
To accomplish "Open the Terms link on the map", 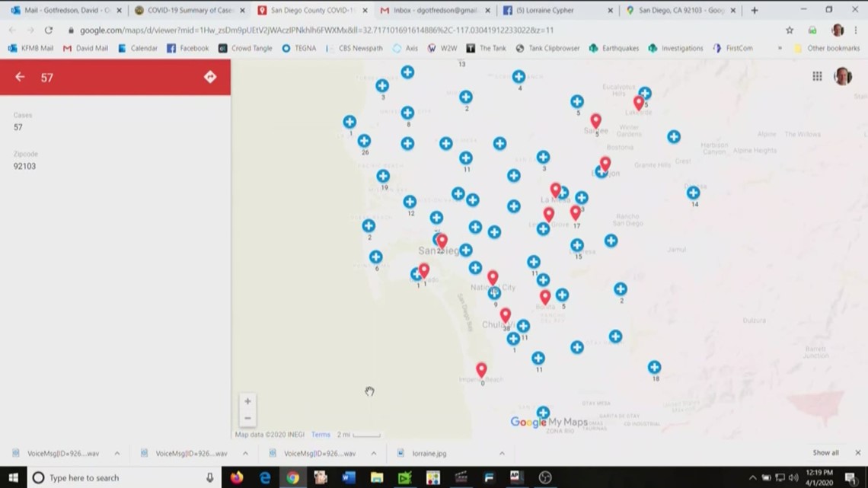I will [x=321, y=435].
